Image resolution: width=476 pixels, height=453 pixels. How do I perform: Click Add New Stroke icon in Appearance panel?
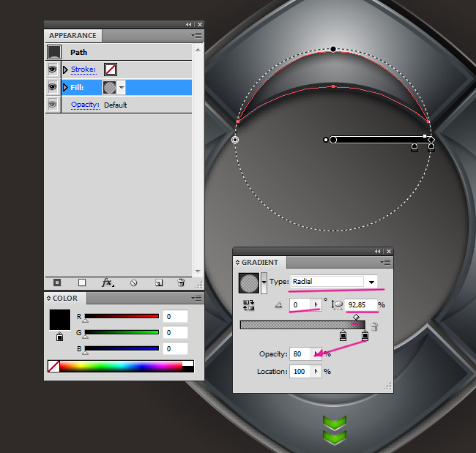pos(57,282)
